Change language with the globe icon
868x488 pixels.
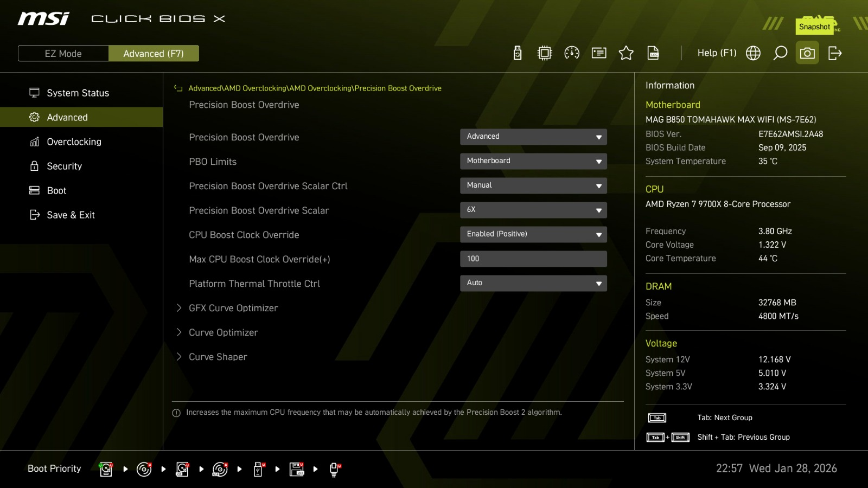tap(753, 53)
